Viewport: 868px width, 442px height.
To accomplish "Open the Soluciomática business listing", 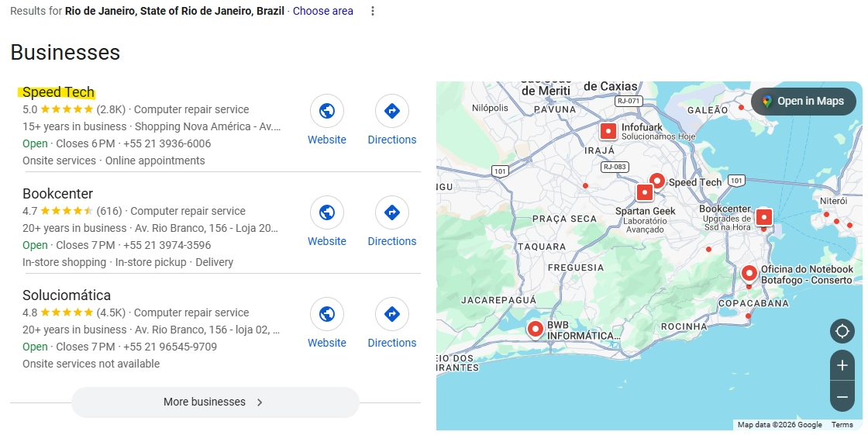I will coord(67,295).
